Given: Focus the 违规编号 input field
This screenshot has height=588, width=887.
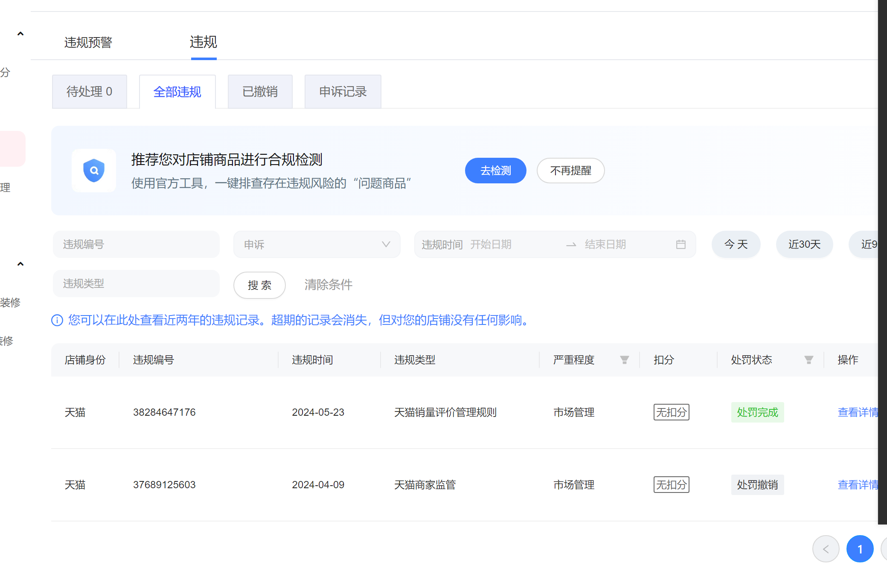Looking at the screenshot, I should pyautogui.click(x=136, y=244).
